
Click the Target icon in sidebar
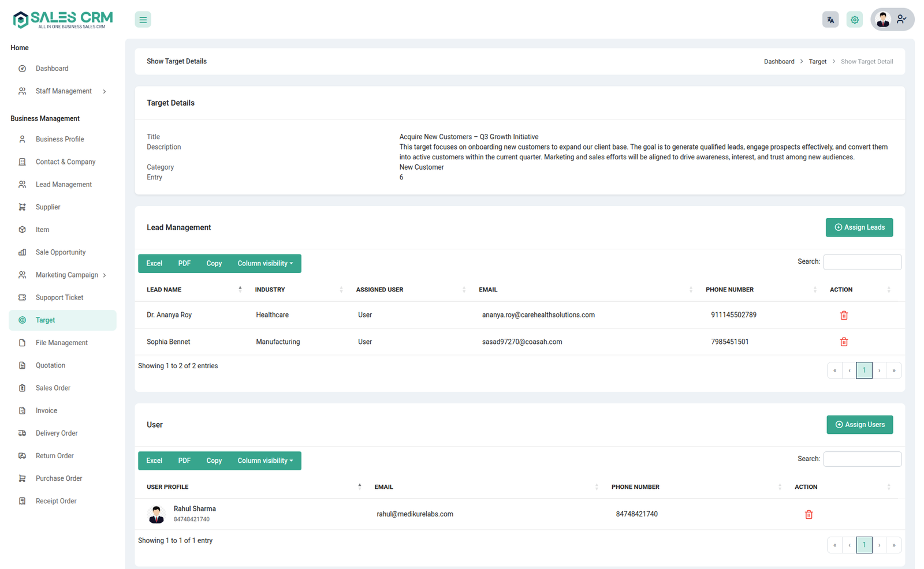pos(23,320)
